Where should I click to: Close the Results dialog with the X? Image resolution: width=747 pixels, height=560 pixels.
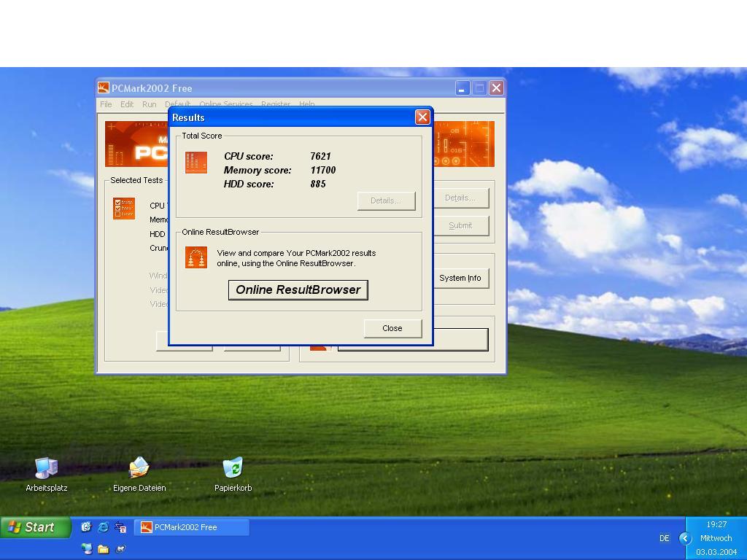(422, 117)
